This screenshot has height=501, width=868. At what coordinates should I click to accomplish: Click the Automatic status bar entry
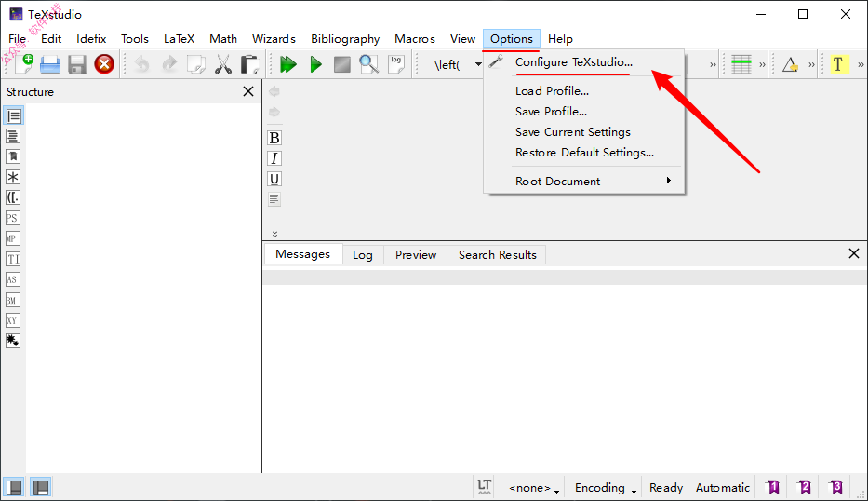click(723, 488)
